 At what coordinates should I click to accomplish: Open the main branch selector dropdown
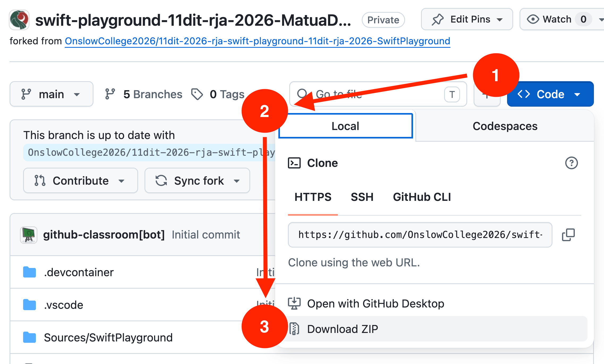click(x=52, y=94)
